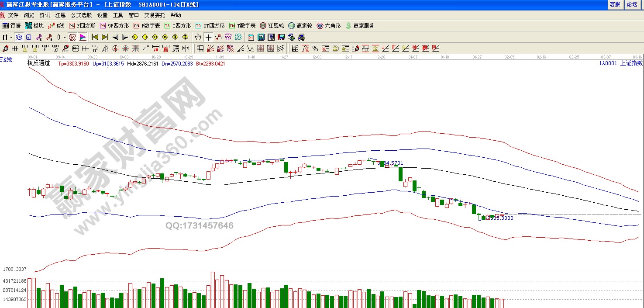This screenshot has height=308, width=644.
Task: Click the 3084.5701 price label on chart
Action: [391, 163]
